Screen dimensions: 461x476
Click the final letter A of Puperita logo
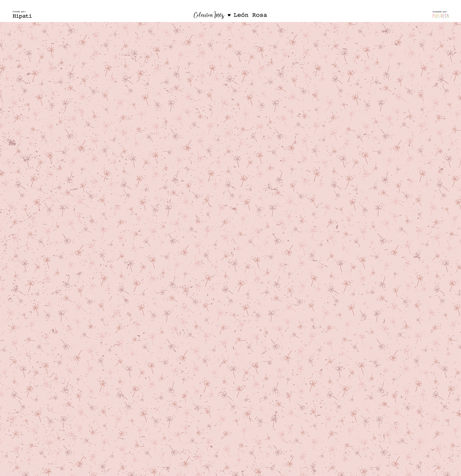pyautogui.click(x=448, y=16)
